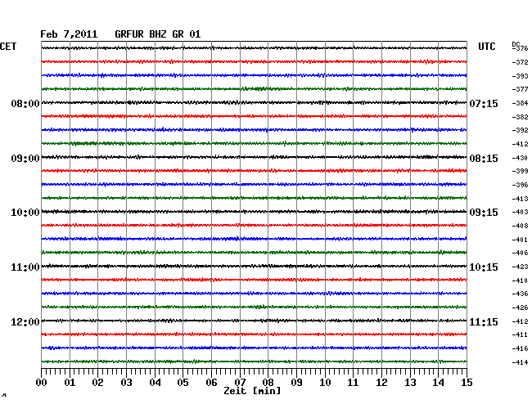
Task: Click minute tick label '05' on x-axis
Action: tap(183, 383)
